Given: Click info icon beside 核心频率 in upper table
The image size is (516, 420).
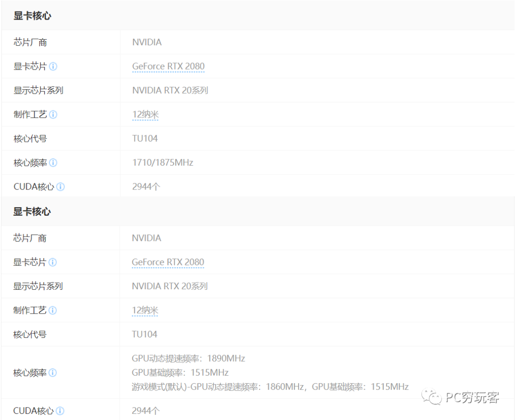Looking at the screenshot, I should click(x=53, y=163).
